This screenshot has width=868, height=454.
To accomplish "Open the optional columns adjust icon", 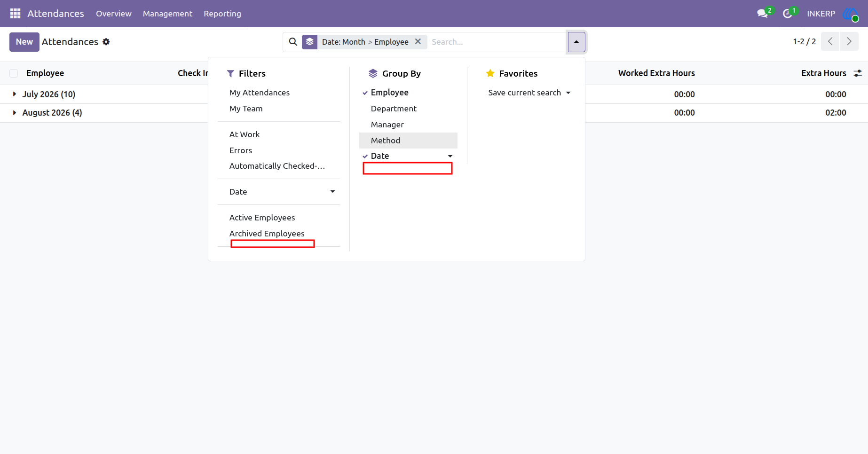I will click(x=858, y=73).
